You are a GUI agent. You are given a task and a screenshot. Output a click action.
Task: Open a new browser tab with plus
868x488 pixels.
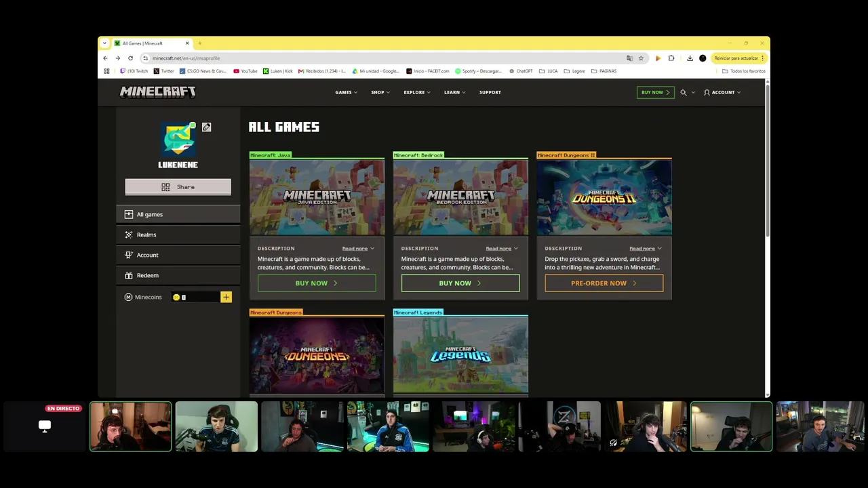(199, 43)
